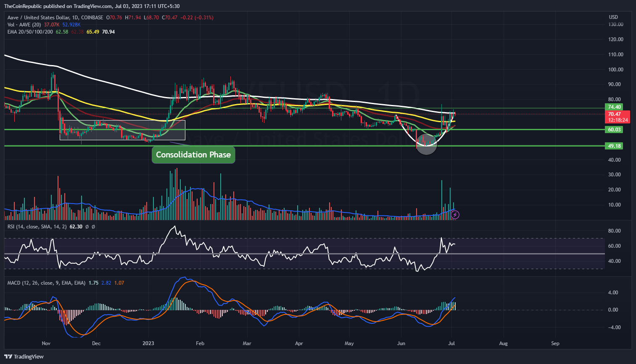This screenshot has height=364, width=636.
Task: Click the MACD signal value 1.07
Action: (x=119, y=283)
